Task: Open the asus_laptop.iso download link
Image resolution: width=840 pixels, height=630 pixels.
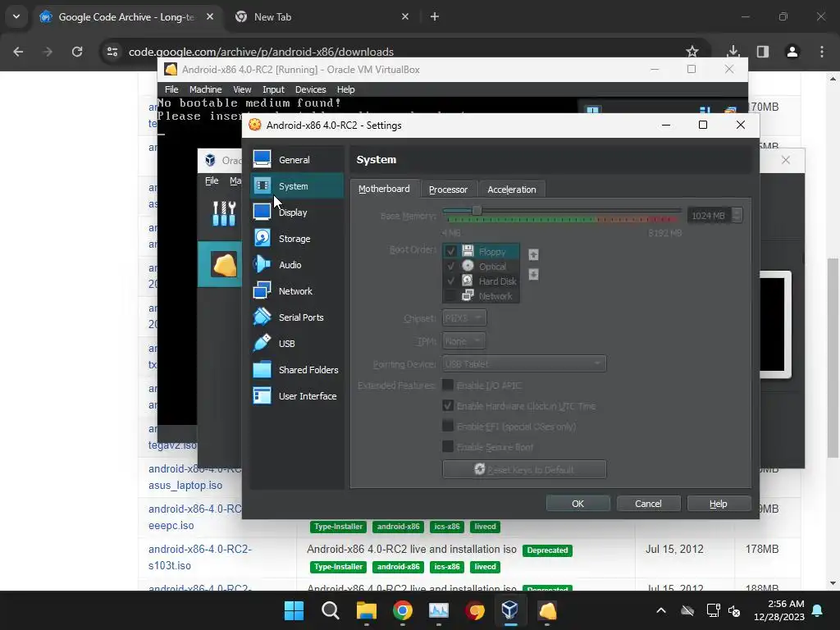Action: pyautogui.click(x=185, y=485)
